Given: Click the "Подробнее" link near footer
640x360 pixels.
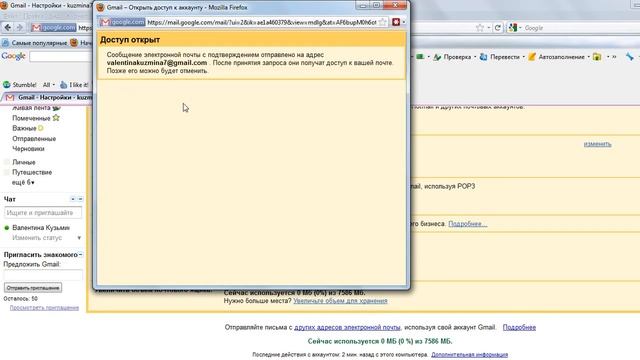Looking at the screenshot, I should (x=519, y=327).
